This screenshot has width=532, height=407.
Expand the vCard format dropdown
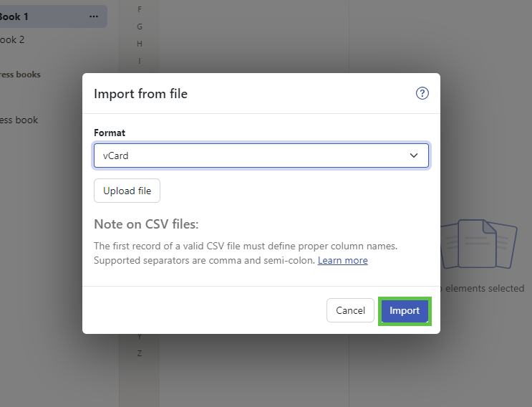(x=261, y=155)
